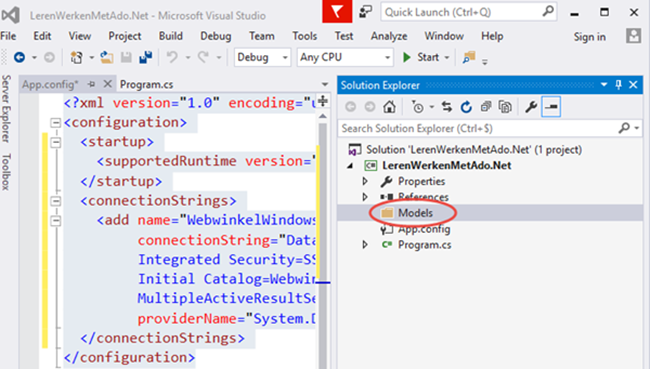The width and height of the screenshot is (650, 369).
Task: Pin the App.config tab with pin icon
Action: point(92,85)
